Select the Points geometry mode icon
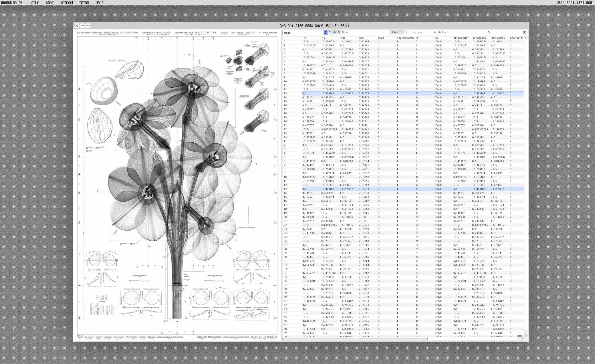This screenshot has width=595, height=364. (x=325, y=32)
